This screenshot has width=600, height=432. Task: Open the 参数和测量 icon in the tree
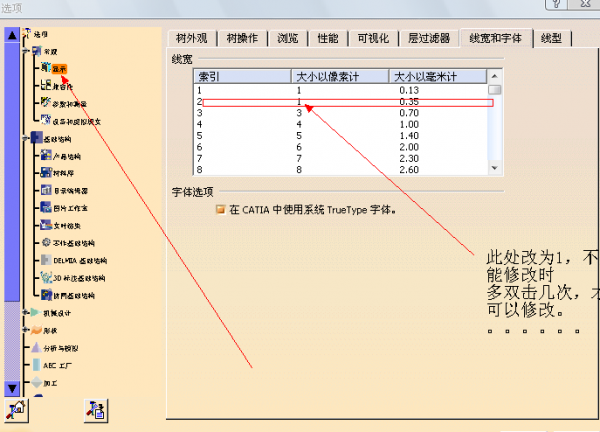46,102
